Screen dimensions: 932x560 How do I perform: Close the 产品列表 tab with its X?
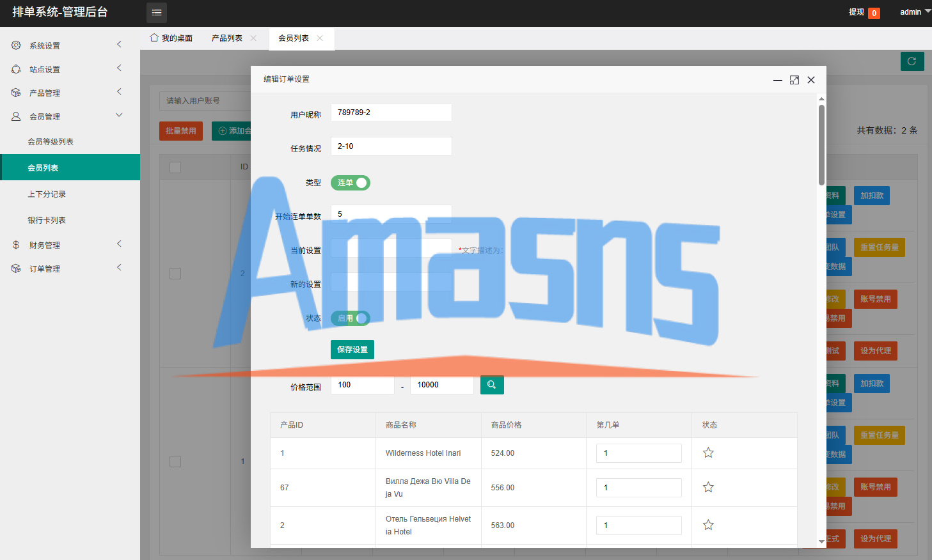pyautogui.click(x=253, y=38)
